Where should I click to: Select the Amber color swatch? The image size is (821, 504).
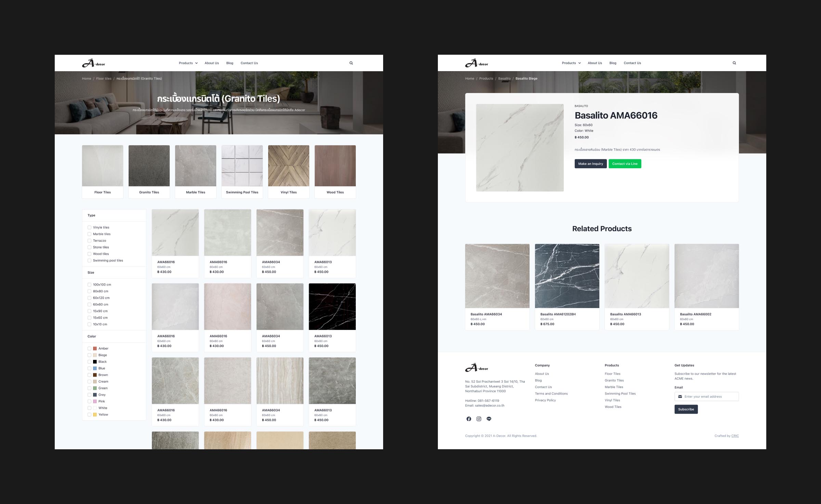tap(95, 348)
